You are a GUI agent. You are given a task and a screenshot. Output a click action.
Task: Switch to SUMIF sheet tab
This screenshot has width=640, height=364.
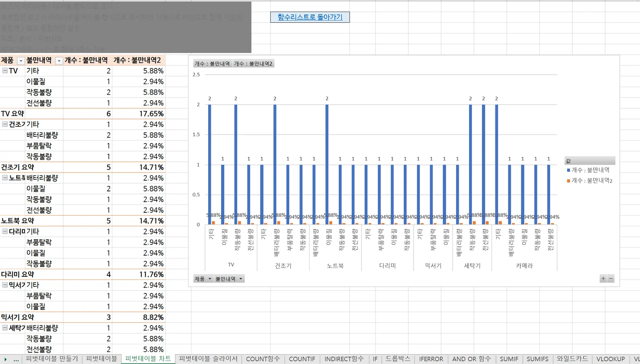[x=509, y=359]
